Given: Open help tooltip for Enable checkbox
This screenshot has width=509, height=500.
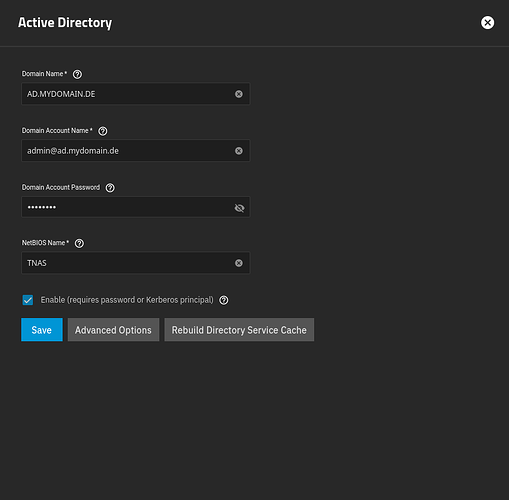Looking at the screenshot, I should (x=224, y=300).
